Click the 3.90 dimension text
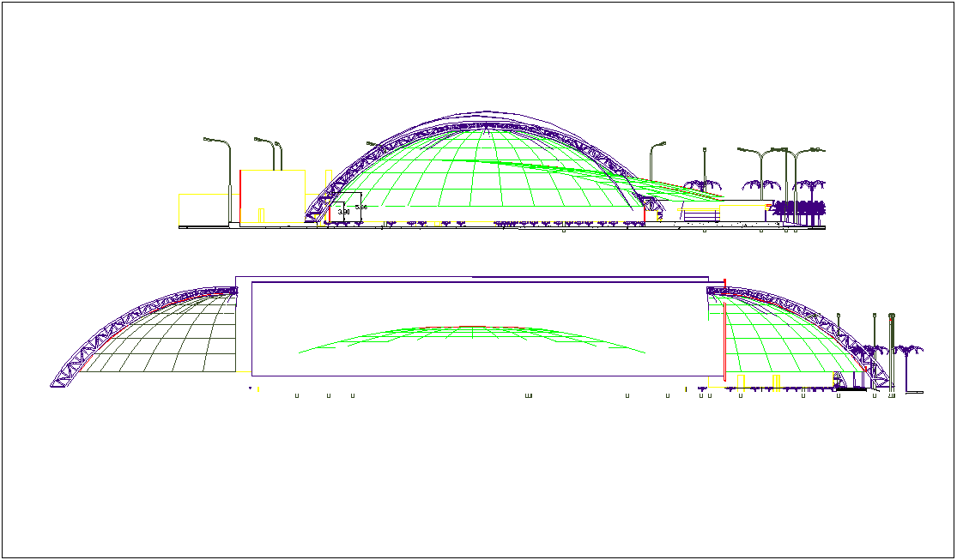 coord(343,211)
